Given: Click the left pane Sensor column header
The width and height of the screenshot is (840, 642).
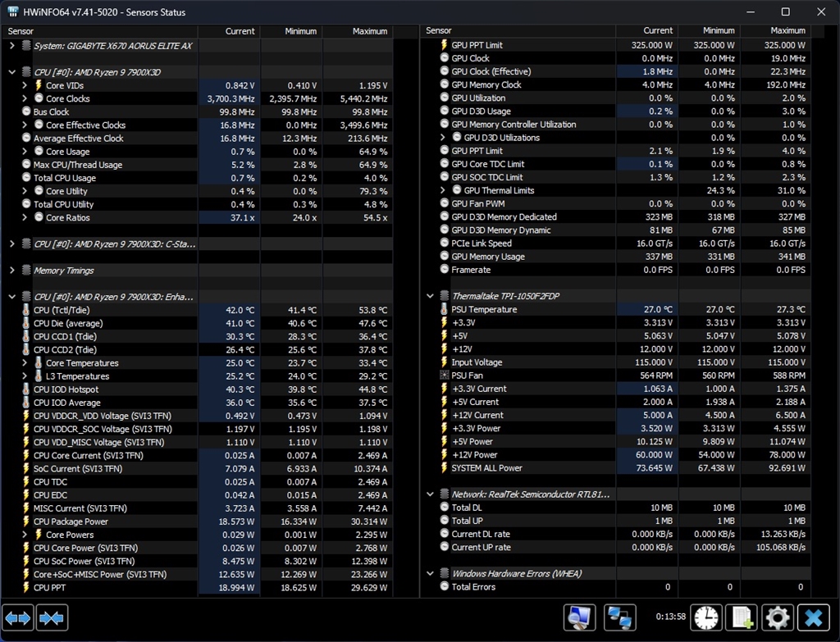Looking at the screenshot, I should pyautogui.click(x=100, y=31).
